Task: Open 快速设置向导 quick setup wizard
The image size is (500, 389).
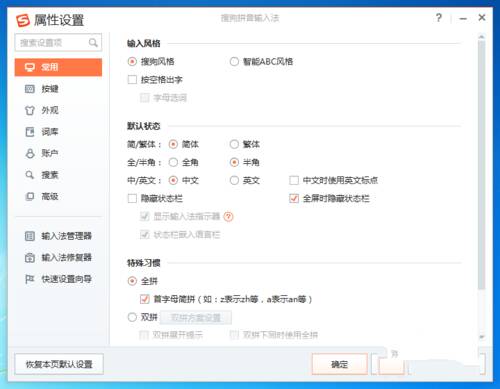Action: 58,279
